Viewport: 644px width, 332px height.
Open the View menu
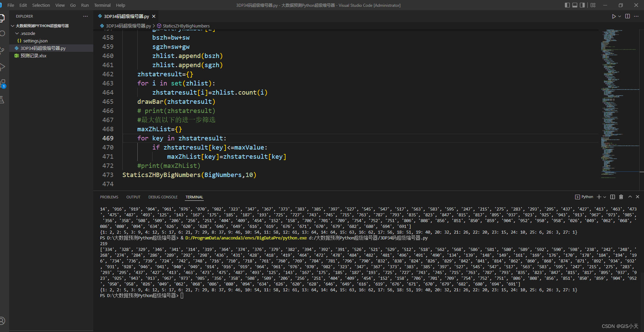coord(60,5)
